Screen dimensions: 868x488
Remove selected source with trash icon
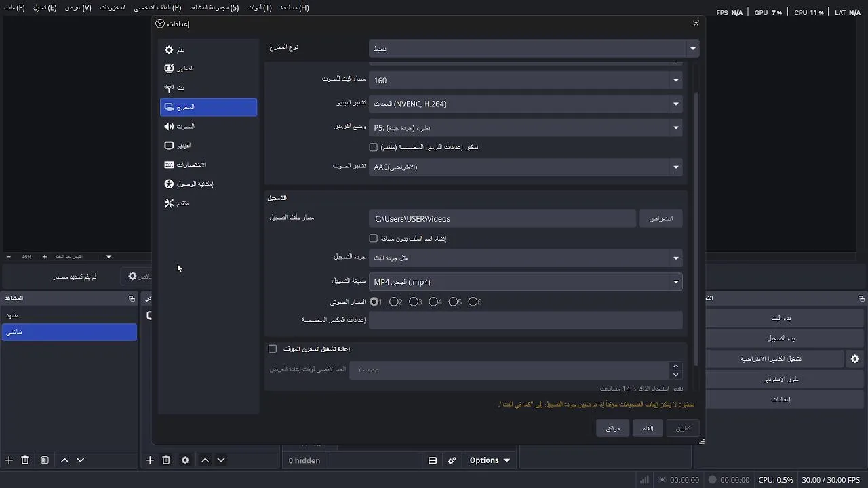166,460
